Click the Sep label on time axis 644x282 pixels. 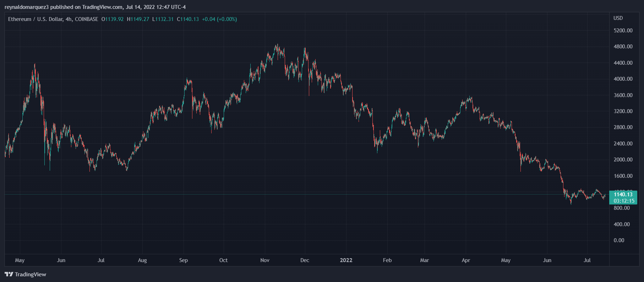(x=184, y=260)
